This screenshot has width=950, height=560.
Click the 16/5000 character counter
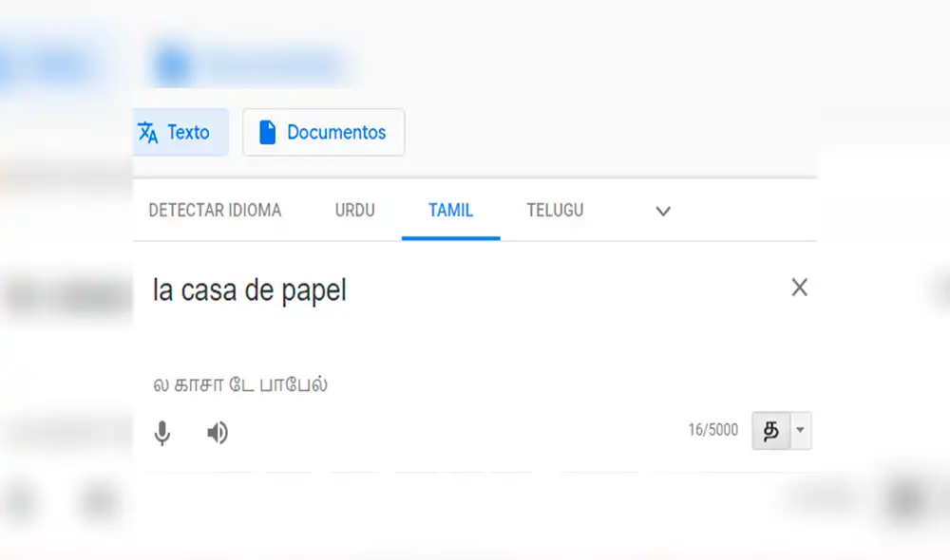713,430
